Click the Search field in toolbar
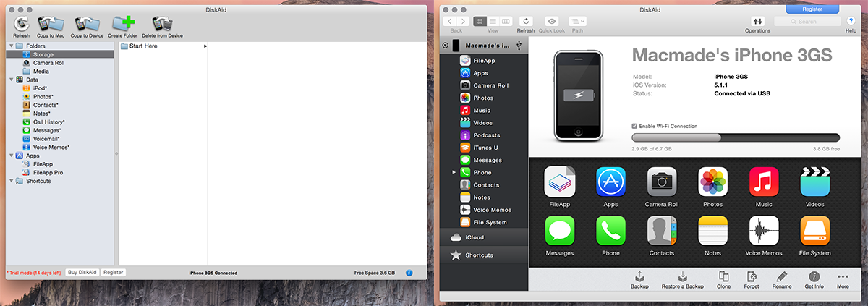The image size is (868, 306). click(807, 22)
